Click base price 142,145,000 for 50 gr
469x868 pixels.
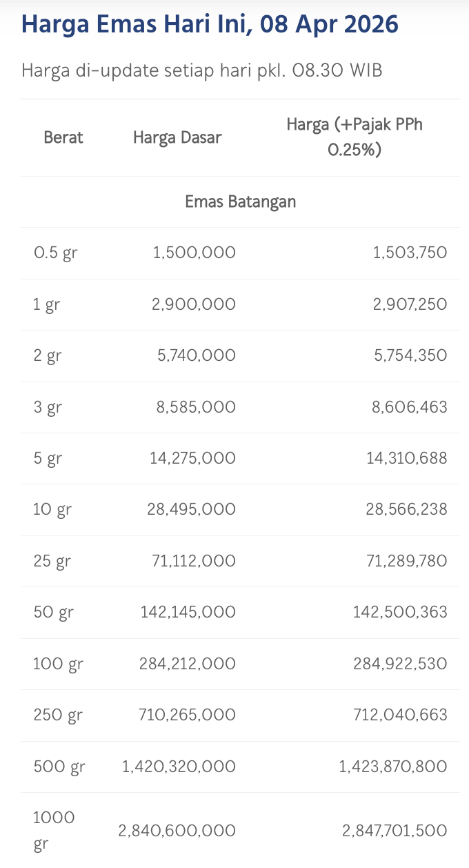(x=188, y=612)
